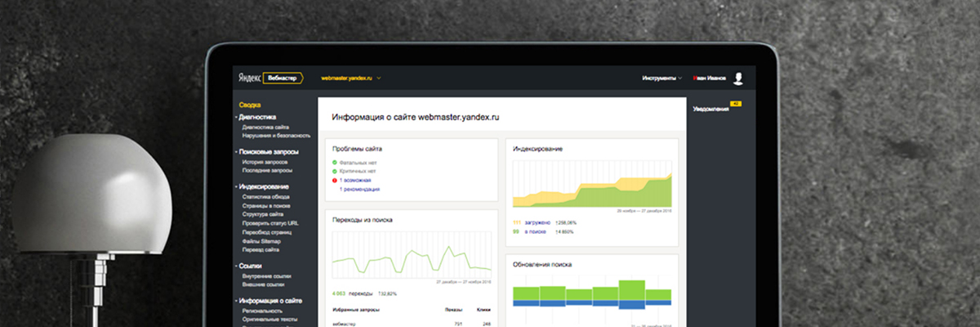Collapse the Ссылки section

tap(250, 267)
